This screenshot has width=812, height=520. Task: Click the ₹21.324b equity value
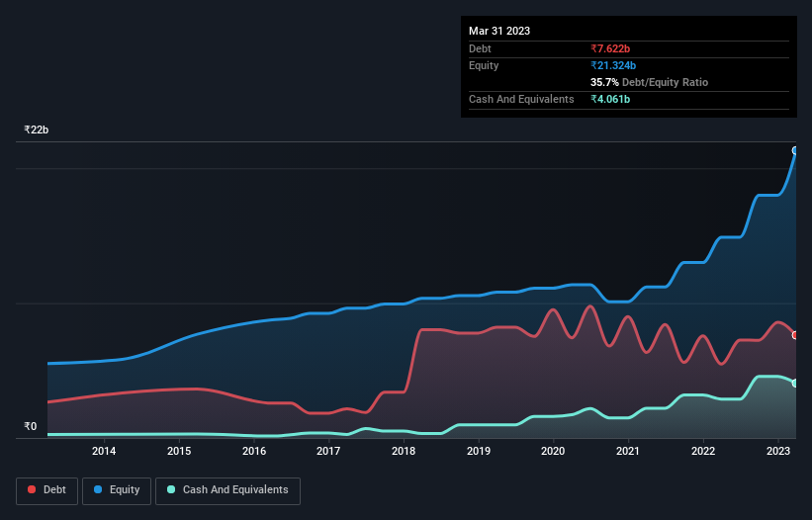click(x=613, y=65)
